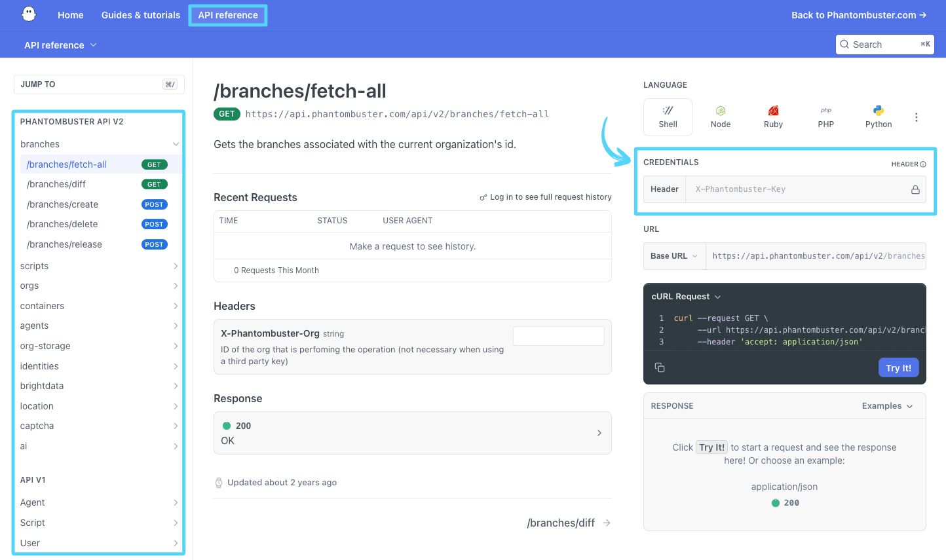Click the clock icon by Updated text
The width and height of the screenshot is (946, 560).
point(219,483)
